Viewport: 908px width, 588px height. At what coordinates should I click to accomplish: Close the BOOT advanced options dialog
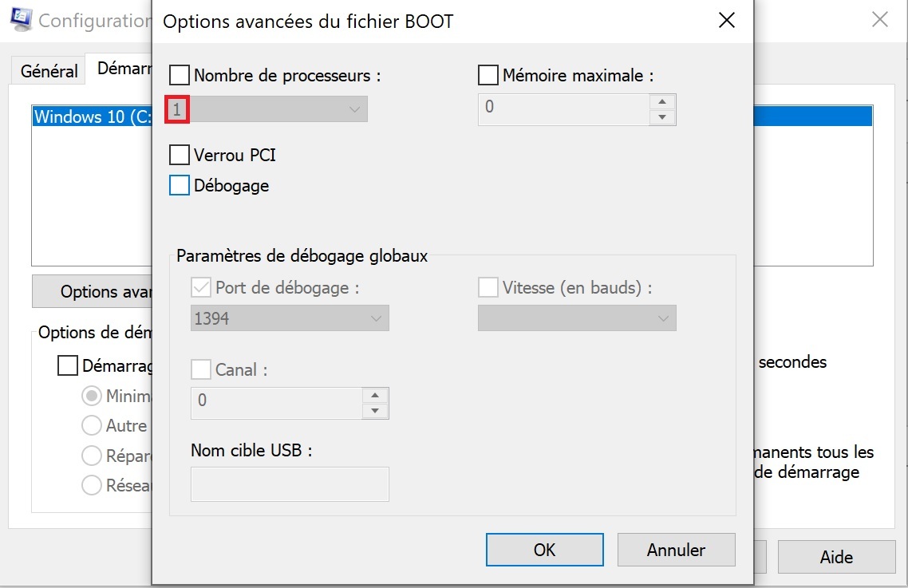[x=726, y=21]
